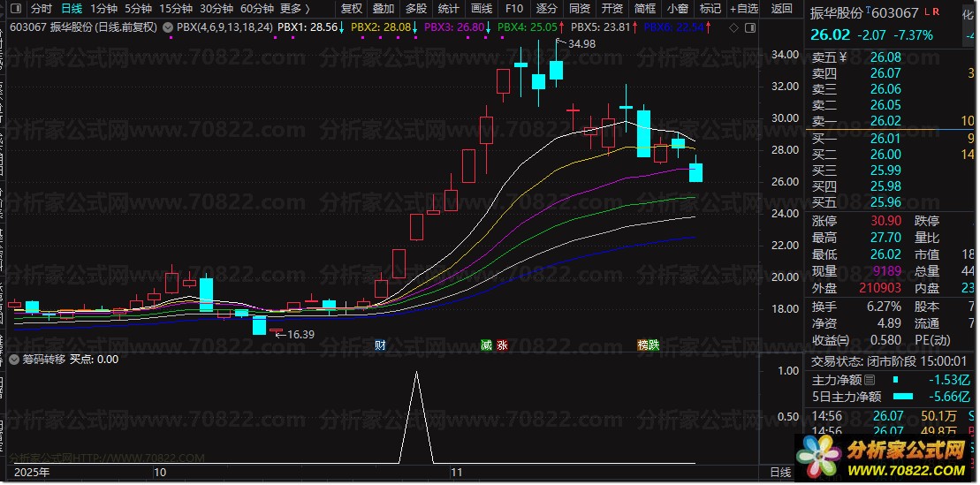The height and width of the screenshot is (485, 980).
Task: Open the 复权 adjustment menu
Action: (x=351, y=9)
